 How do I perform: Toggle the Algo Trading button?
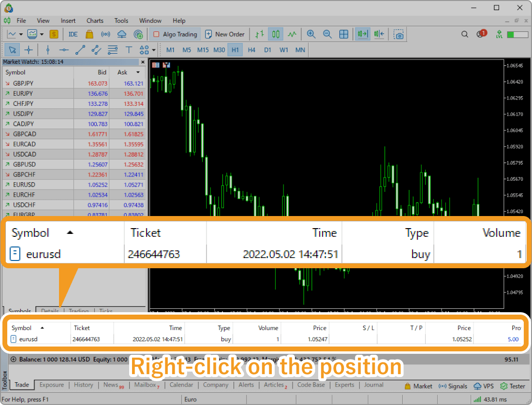(x=175, y=34)
